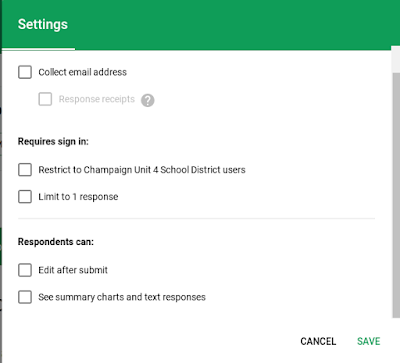Click the 'Limit to 1 response' label text

pyautogui.click(x=78, y=197)
